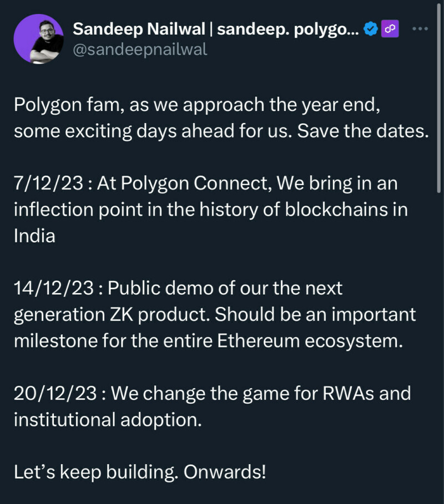444x504 pixels.
Task: Click the text "generation ZK product"
Action: (x=111, y=314)
